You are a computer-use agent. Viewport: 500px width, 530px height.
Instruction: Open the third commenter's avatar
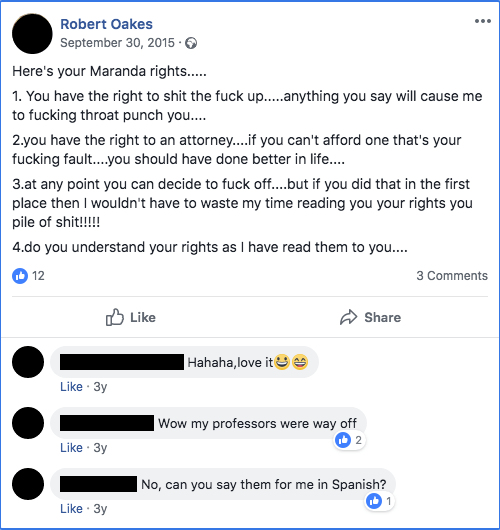click(x=28, y=484)
